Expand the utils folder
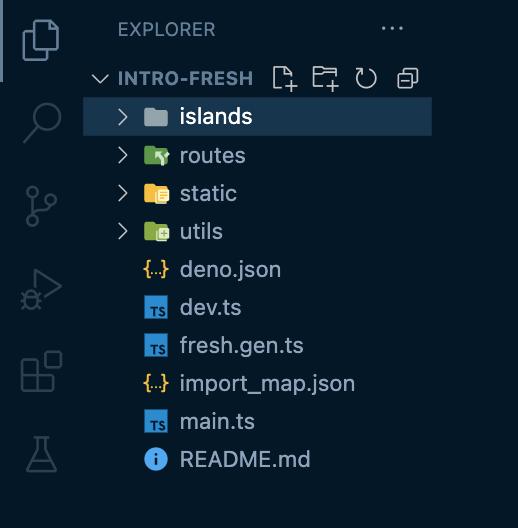The image size is (518, 528). [x=258, y=231]
